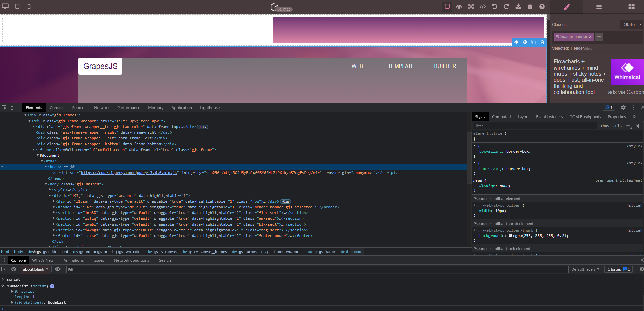Collapse the head element node

pos(46,167)
